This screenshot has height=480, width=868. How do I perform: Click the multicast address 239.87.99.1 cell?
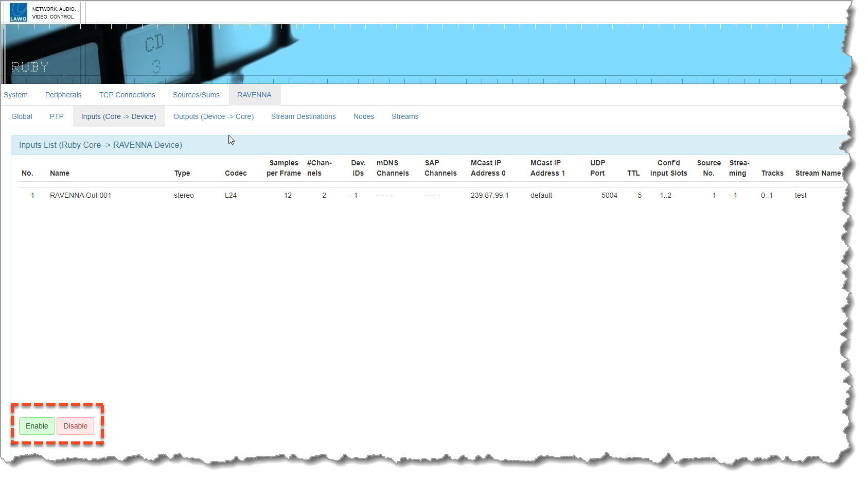pos(489,195)
